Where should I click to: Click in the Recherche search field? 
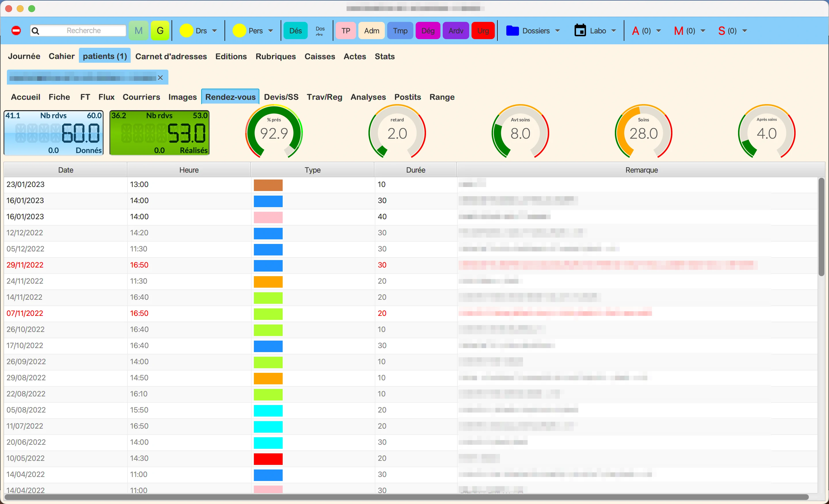click(83, 30)
